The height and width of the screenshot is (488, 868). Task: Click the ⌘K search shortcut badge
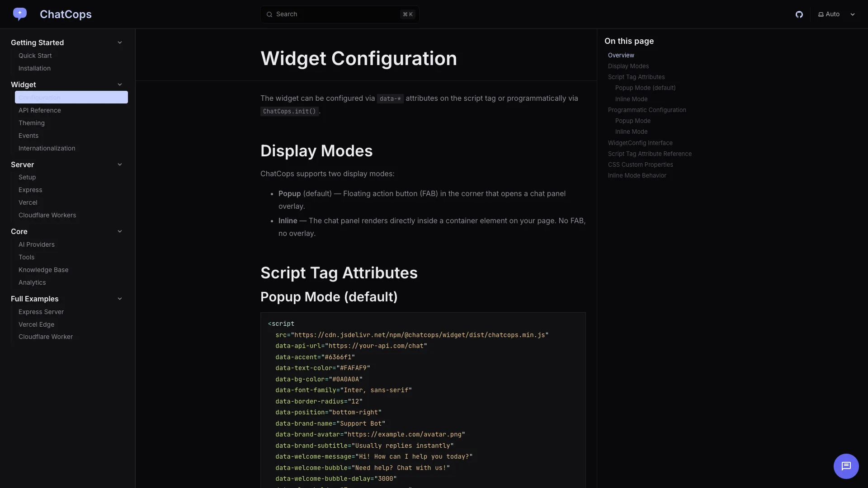[408, 14]
